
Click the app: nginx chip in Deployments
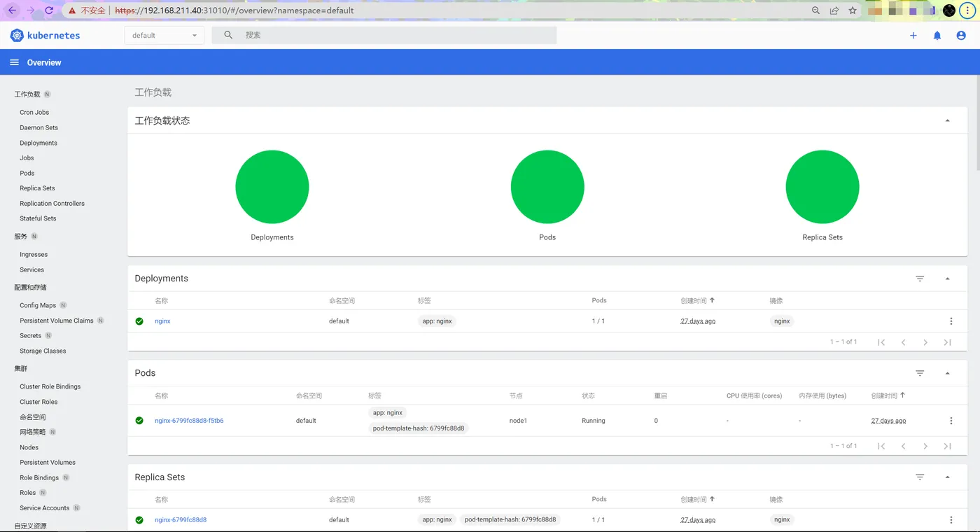click(437, 321)
